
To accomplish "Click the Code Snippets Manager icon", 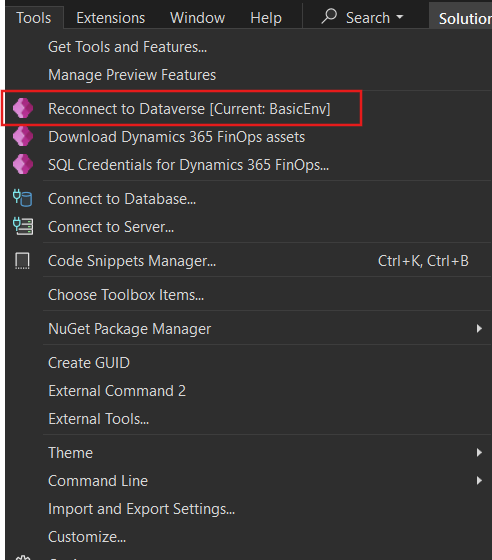I will [x=22, y=261].
